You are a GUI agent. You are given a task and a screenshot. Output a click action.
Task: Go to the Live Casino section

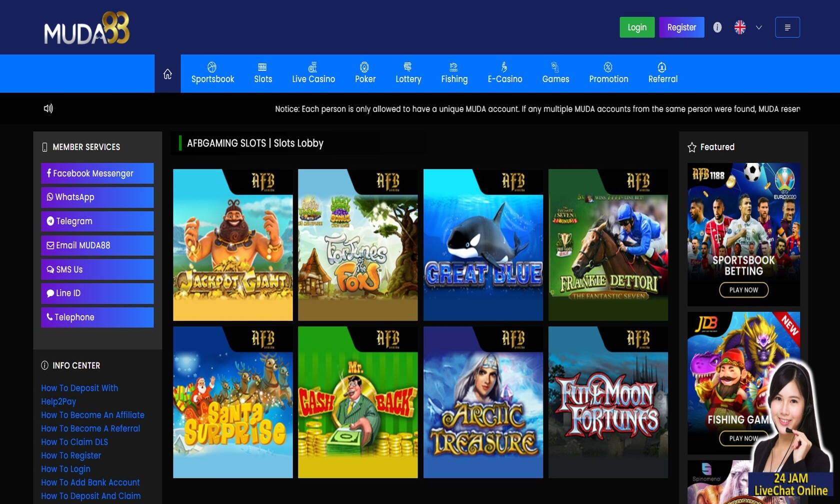point(313,73)
